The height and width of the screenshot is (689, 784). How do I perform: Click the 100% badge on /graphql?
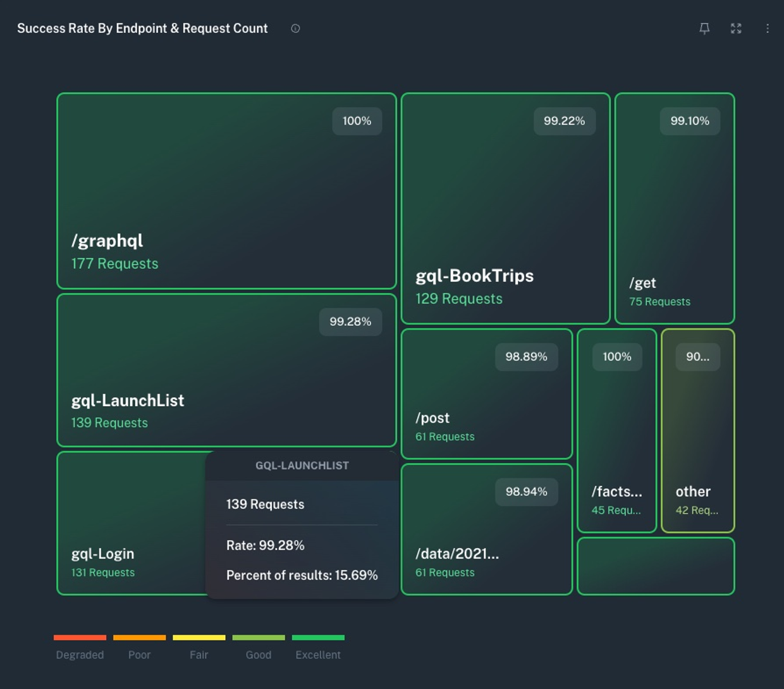[357, 121]
